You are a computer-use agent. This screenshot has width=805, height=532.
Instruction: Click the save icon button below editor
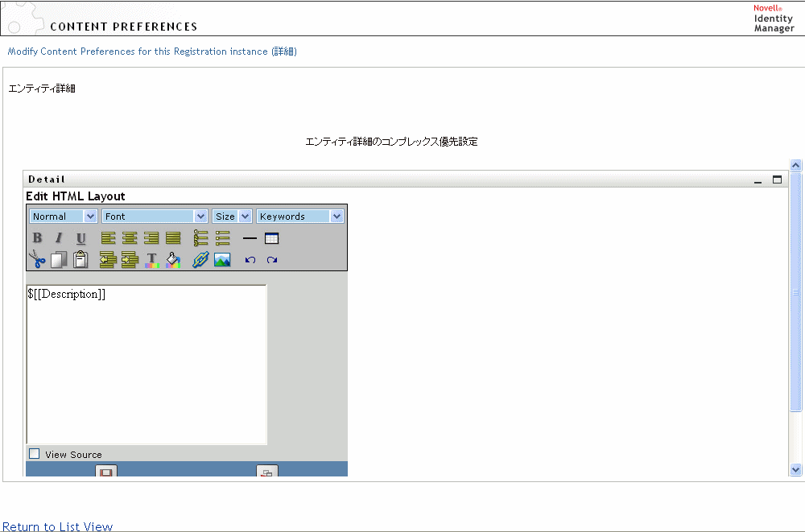106,470
